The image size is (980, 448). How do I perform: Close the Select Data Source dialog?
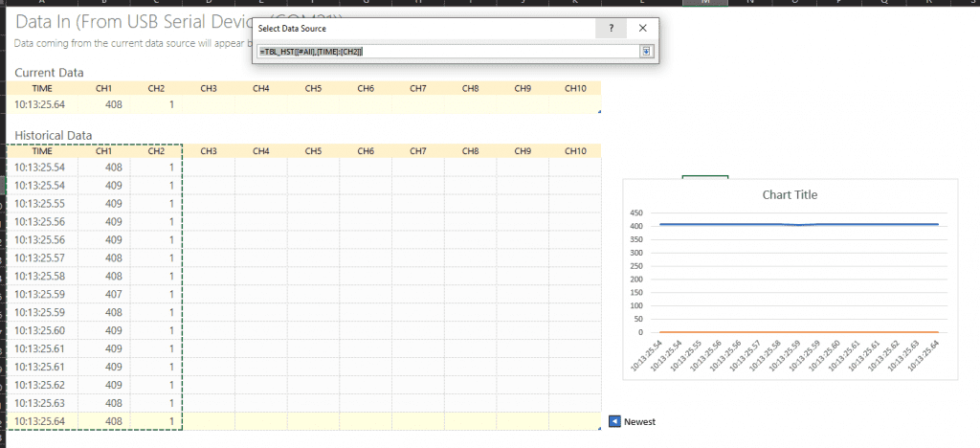(642, 28)
